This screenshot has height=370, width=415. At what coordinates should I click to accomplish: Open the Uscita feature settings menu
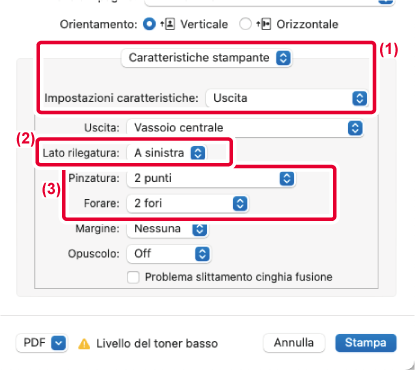click(x=287, y=98)
